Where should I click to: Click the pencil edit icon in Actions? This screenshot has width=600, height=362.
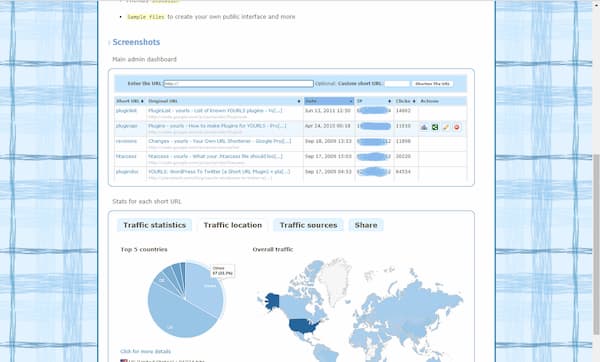[446, 127]
